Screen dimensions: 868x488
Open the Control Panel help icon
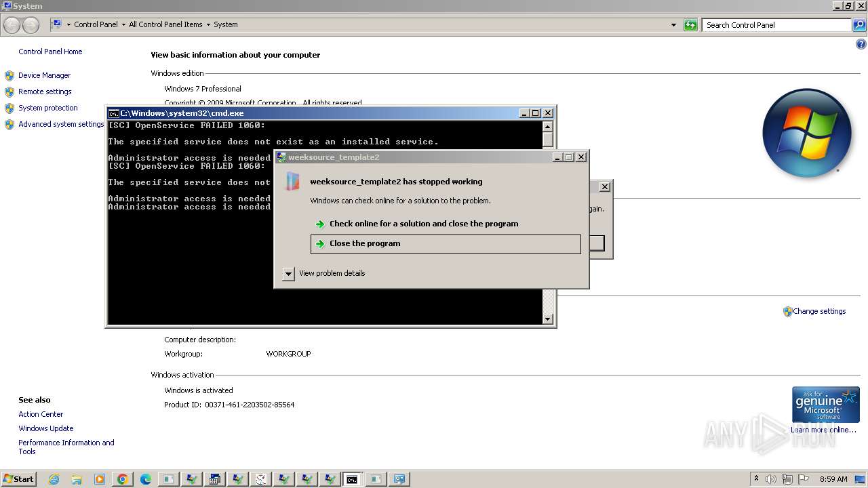(x=861, y=45)
